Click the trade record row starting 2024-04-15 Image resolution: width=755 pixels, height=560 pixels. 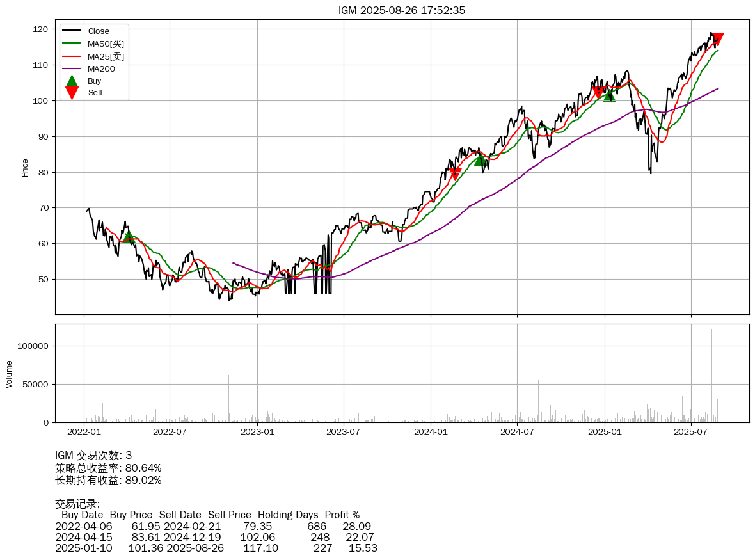coord(214,537)
